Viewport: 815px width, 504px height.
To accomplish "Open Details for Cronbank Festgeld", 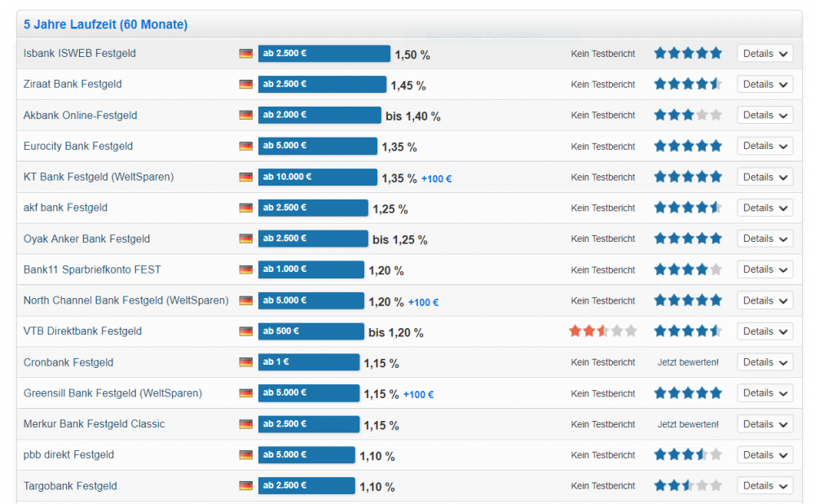I will pyautogui.click(x=765, y=362).
